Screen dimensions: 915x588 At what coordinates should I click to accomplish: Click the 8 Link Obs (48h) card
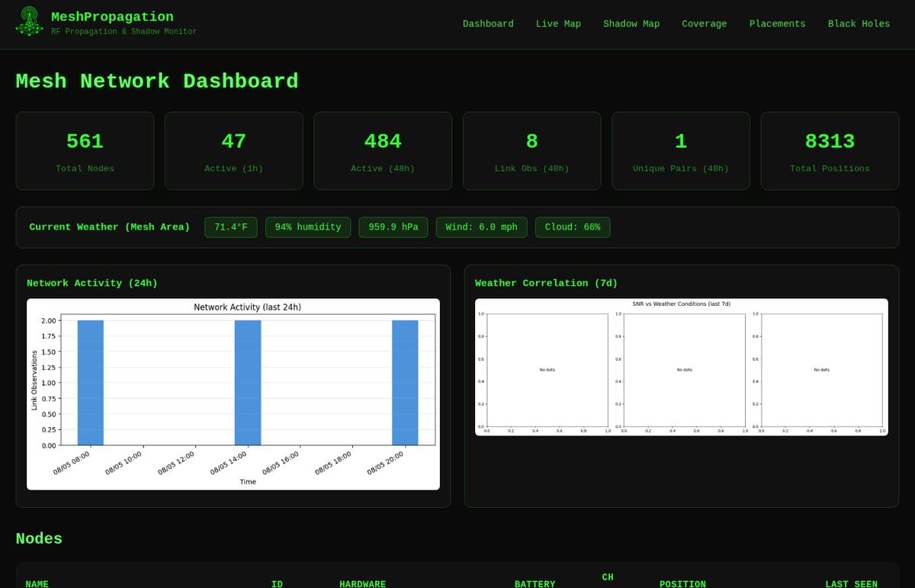pos(531,151)
